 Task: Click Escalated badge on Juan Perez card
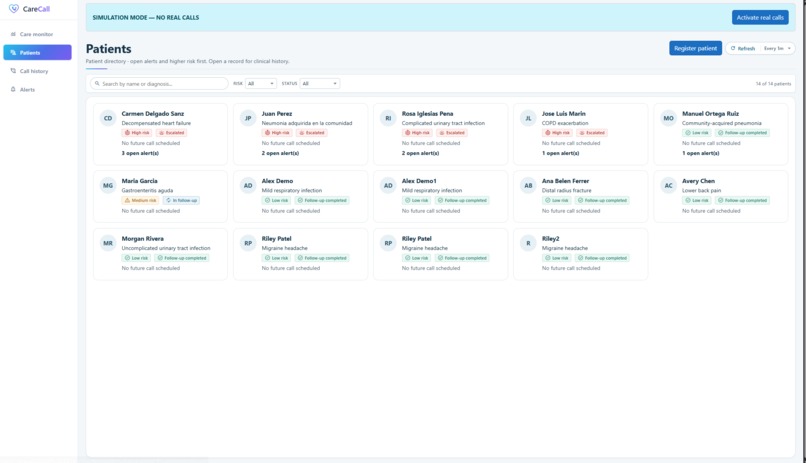(312, 133)
